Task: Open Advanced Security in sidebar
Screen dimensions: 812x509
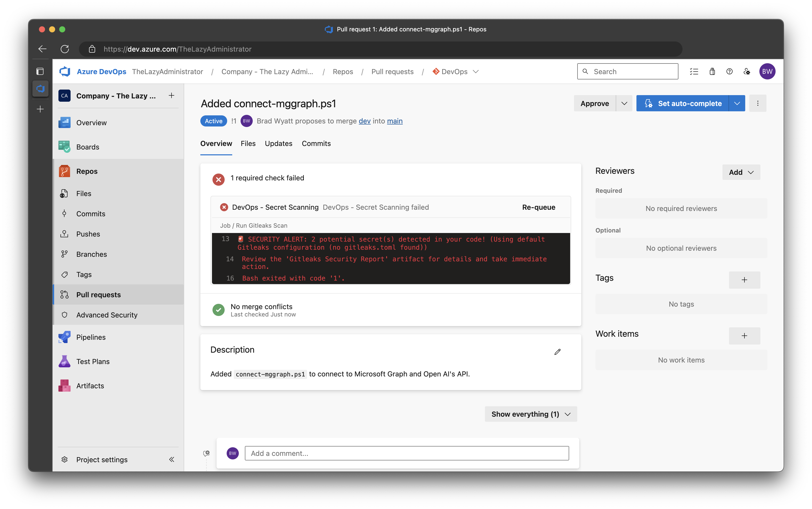Action: click(118, 314)
